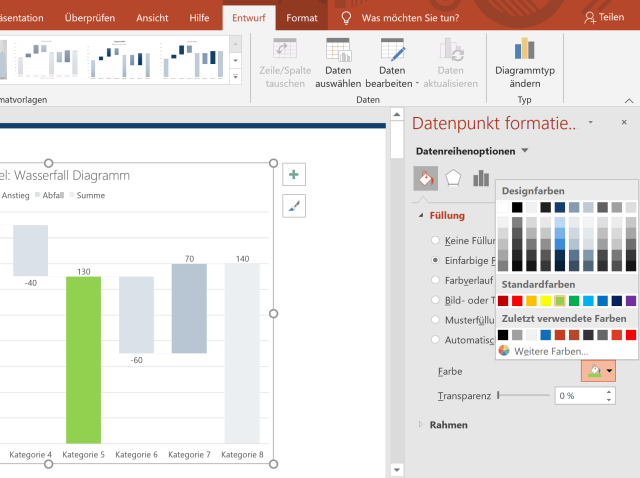Pick the light green standard color swatch
Viewport: 640px width, 478px height.
pyautogui.click(x=560, y=301)
